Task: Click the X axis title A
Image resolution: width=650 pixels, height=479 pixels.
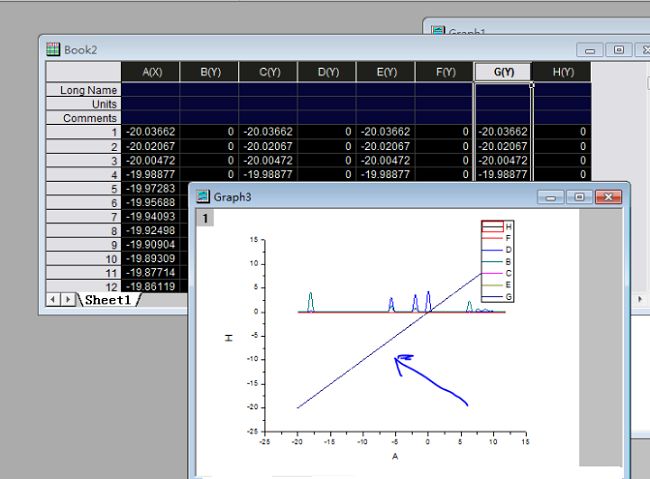Action: coord(395,456)
